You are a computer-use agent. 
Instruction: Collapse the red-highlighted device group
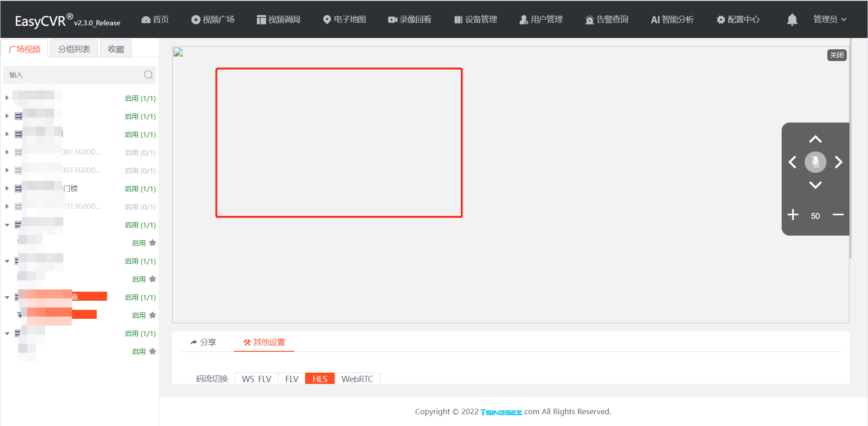coord(7,297)
